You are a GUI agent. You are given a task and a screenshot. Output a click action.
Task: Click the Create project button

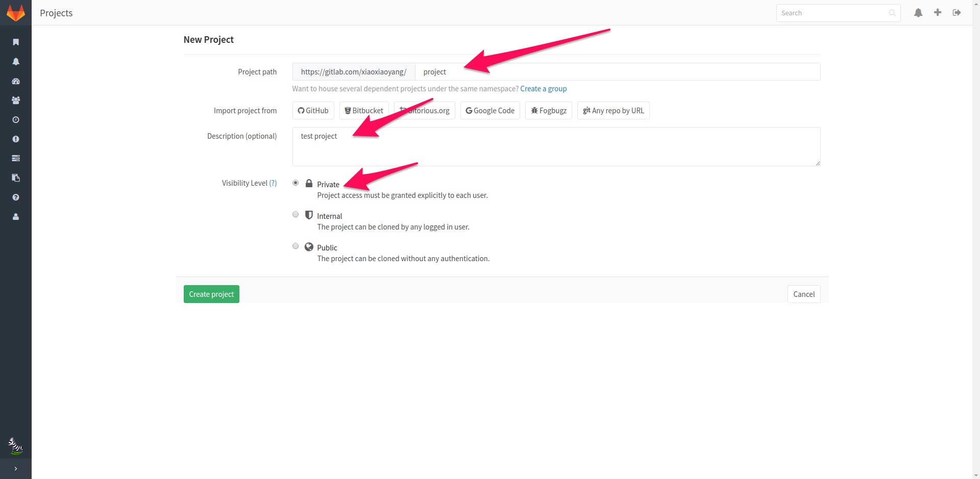[x=211, y=294]
